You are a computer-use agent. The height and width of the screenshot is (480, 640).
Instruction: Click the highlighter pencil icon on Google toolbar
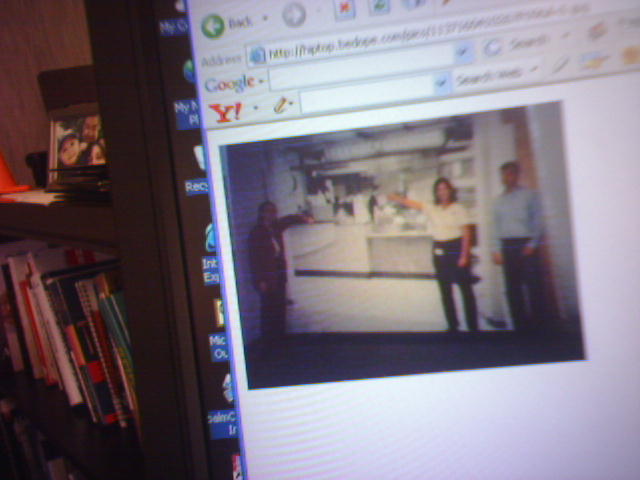coord(561,64)
